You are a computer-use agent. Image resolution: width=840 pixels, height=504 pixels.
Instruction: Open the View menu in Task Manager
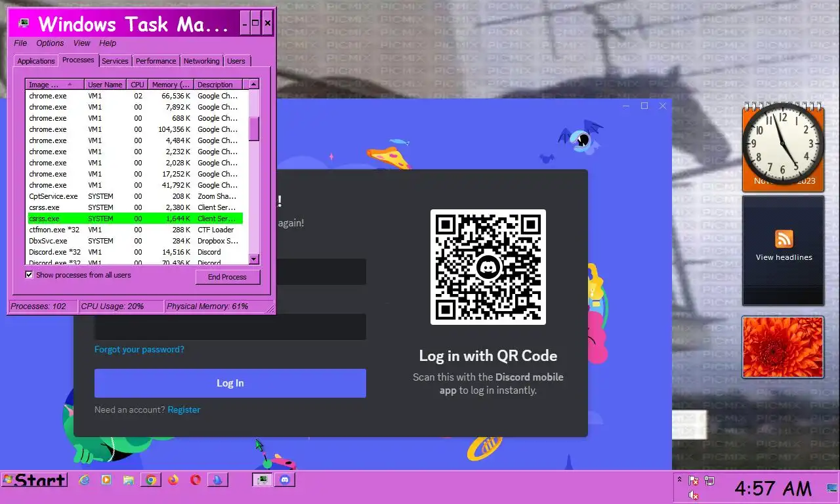[82, 43]
